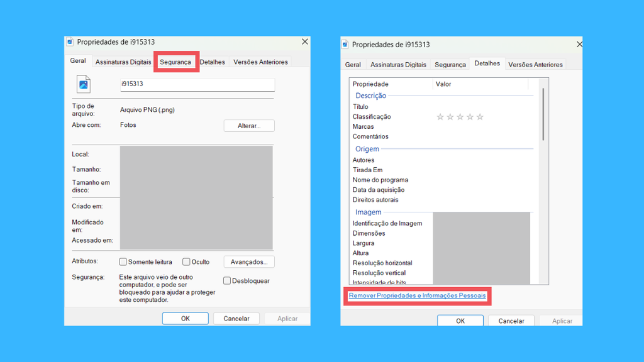
Task: Close the left properties dialog with X
Action: [305, 41]
